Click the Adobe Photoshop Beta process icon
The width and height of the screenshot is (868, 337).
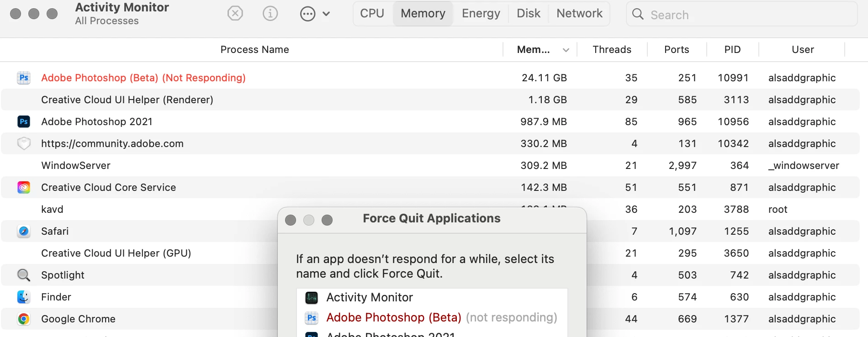tap(24, 78)
